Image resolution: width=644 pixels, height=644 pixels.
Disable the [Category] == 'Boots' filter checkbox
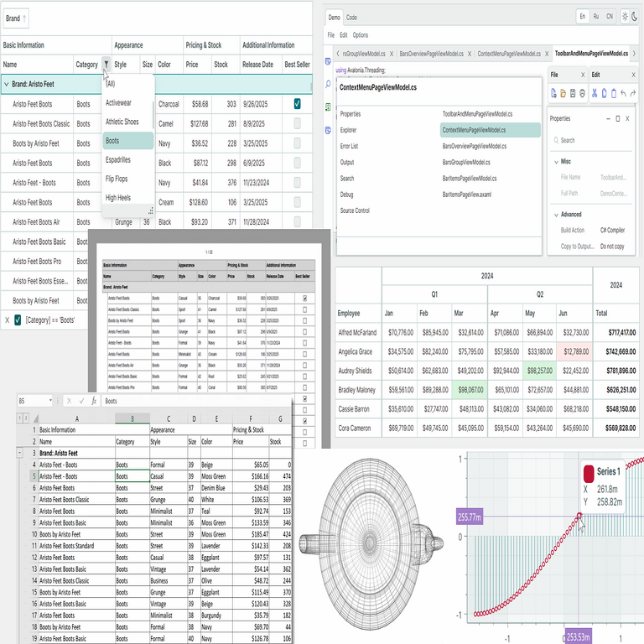coord(18,319)
